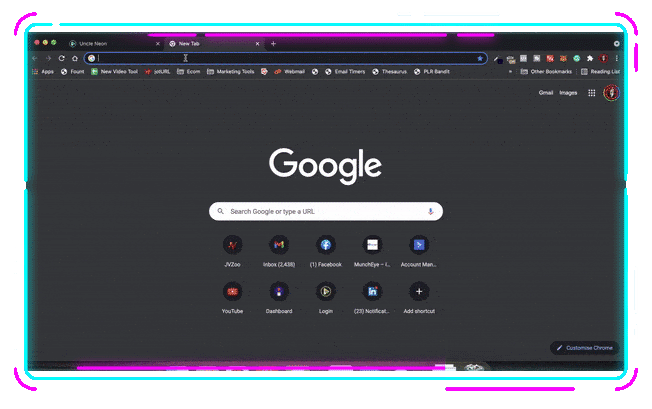Image resolution: width=652 pixels, height=409 pixels.
Task: Open the Extensions puzzle piece menu
Action: (590, 58)
